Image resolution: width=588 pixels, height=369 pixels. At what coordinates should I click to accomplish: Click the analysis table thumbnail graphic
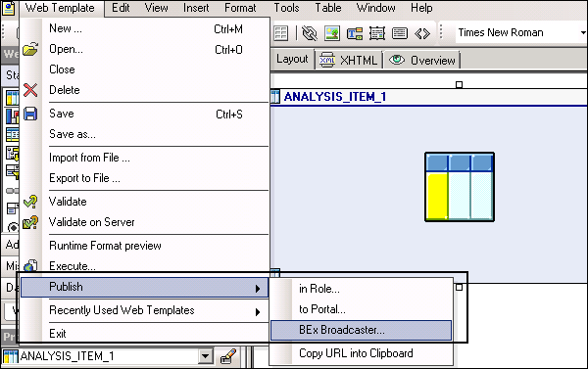pos(460,187)
